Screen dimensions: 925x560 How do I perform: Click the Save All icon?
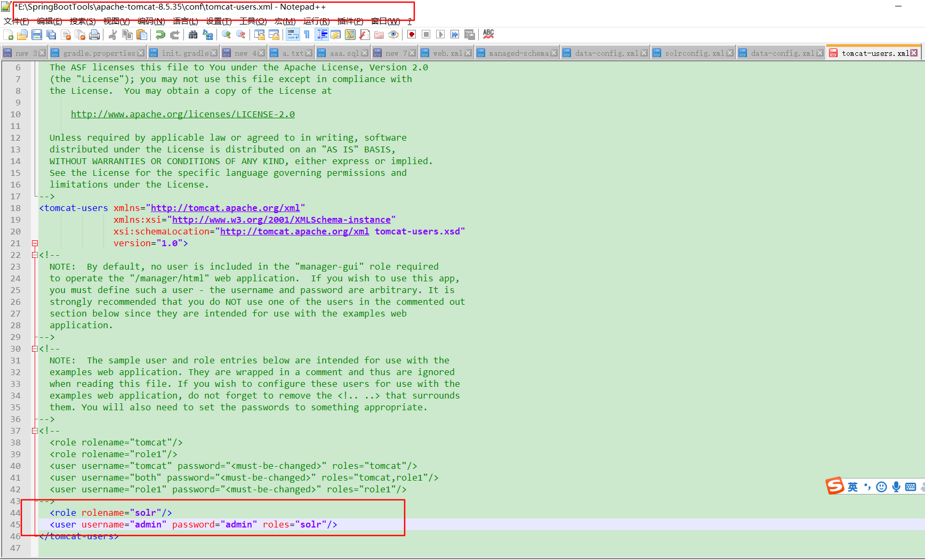click(51, 35)
